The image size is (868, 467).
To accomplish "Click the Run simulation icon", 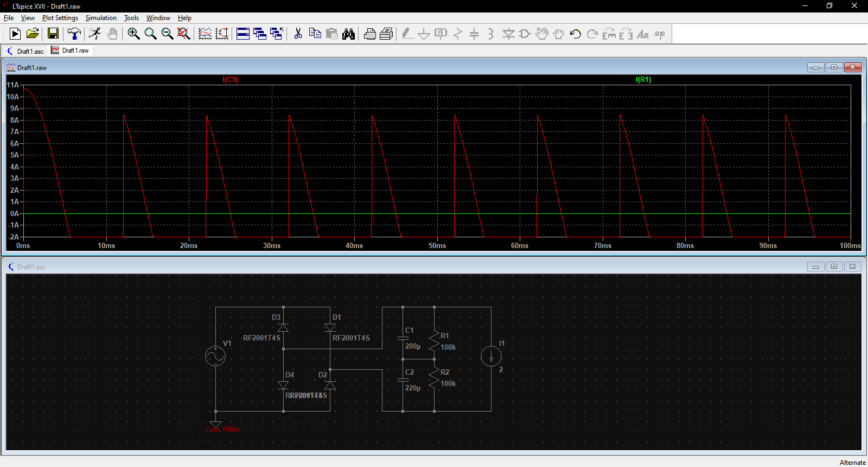I will click(x=15, y=34).
